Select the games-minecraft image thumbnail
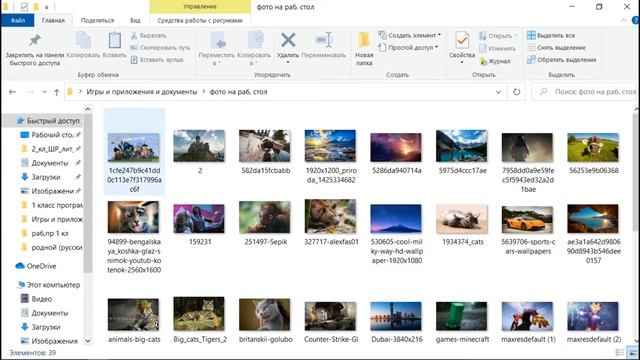Viewport: 640px width, 360px height. tap(462, 316)
